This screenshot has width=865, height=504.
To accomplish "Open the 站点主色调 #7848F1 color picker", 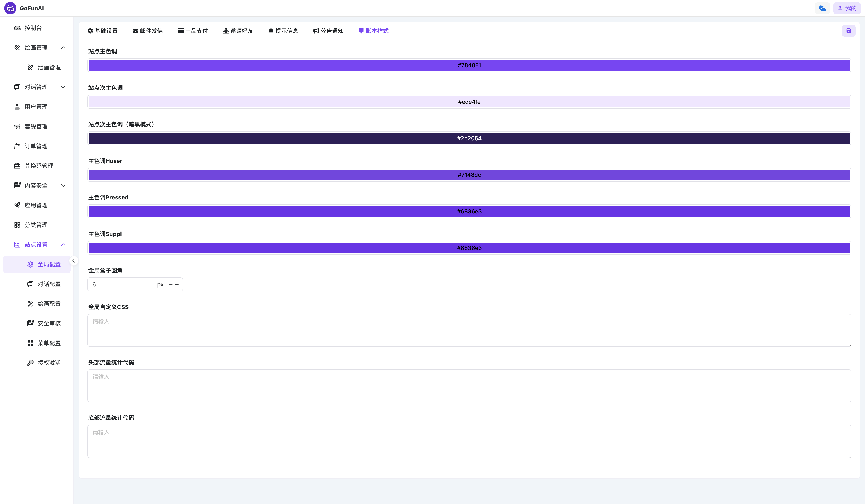I will coord(469,65).
